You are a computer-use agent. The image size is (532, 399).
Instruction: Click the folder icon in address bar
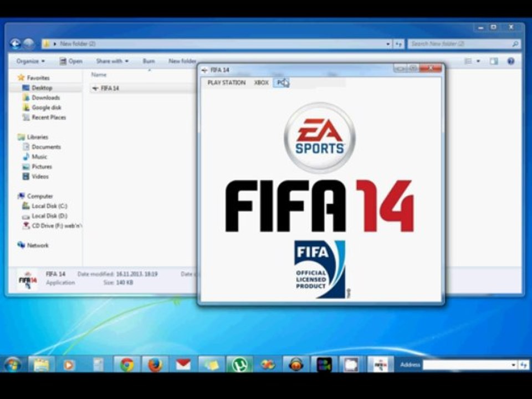point(47,44)
